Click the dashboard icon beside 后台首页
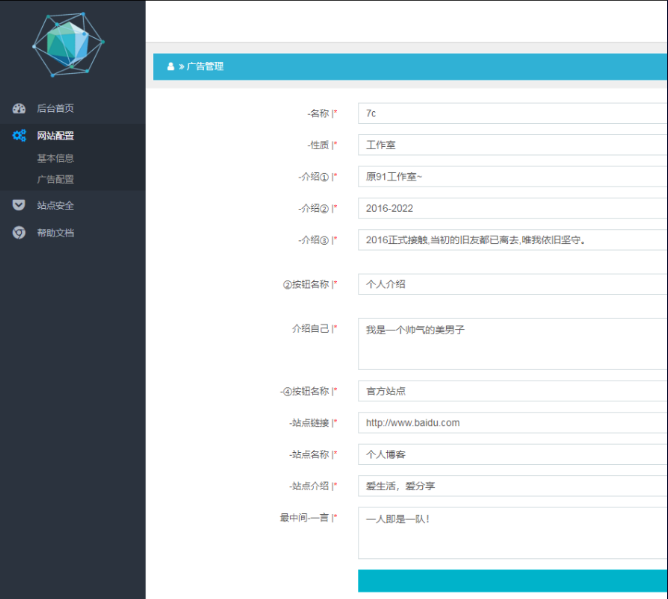Viewport: 668px width, 599px height. (x=19, y=108)
